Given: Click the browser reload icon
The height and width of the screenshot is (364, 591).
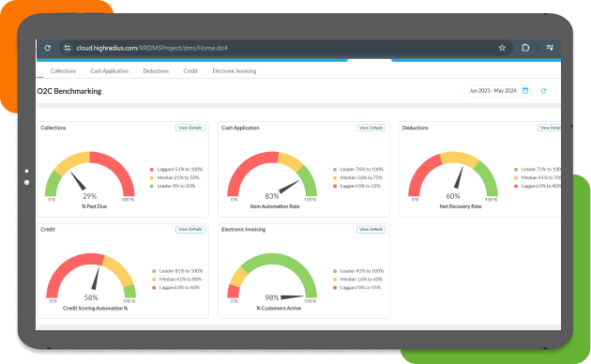Looking at the screenshot, I should point(48,48).
